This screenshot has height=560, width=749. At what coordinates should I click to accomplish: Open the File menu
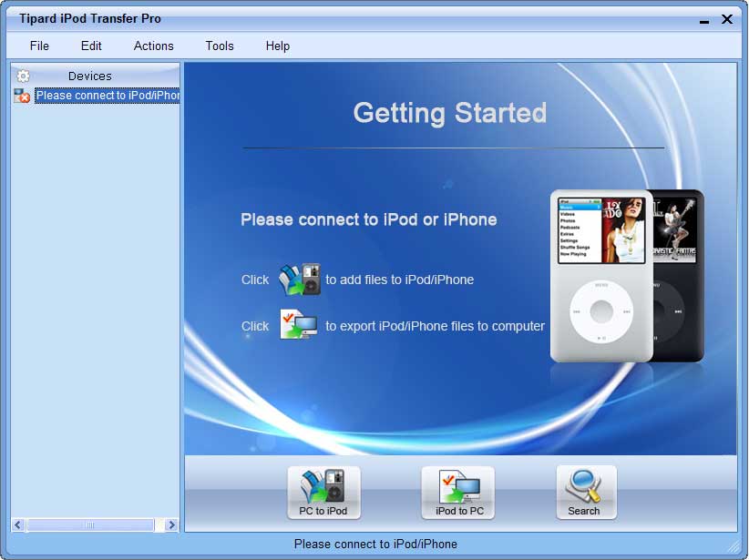(39, 46)
